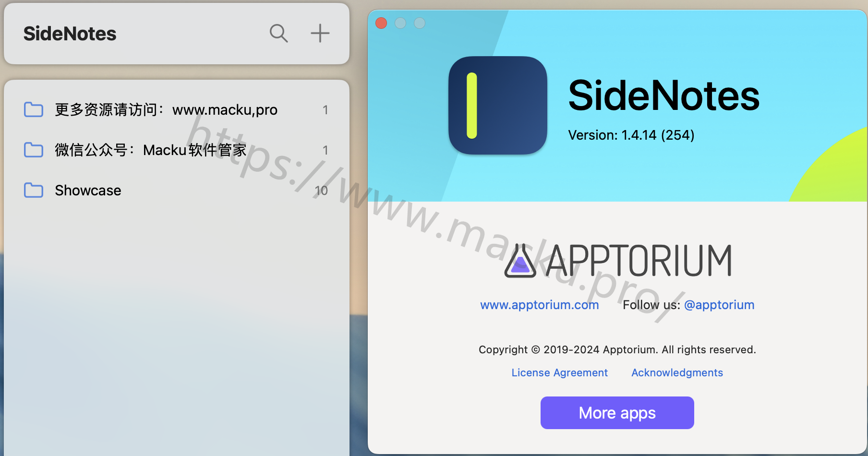868x456 pixels.
Task: Add a new item with the plus icon
Action: click(320, 34)
